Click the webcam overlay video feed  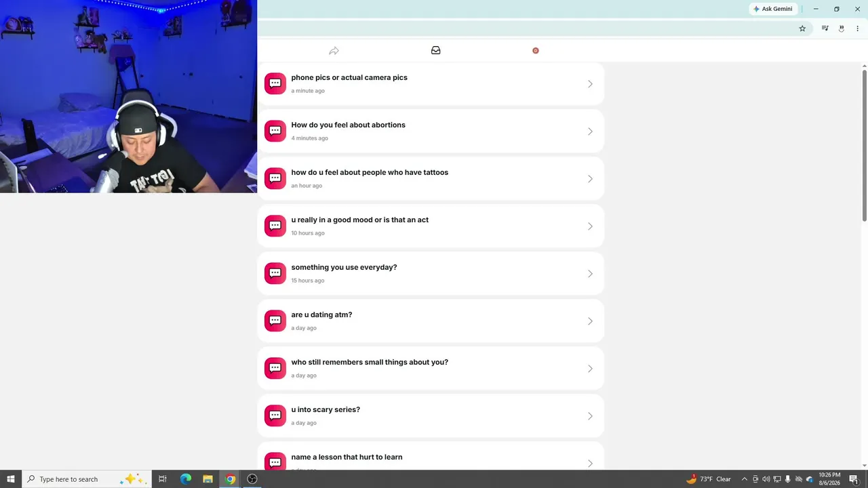coord(128,96)
